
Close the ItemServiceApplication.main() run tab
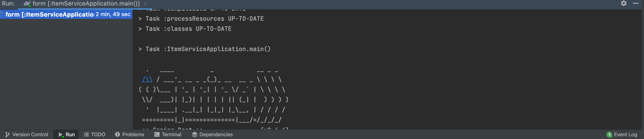click(145, 3)
